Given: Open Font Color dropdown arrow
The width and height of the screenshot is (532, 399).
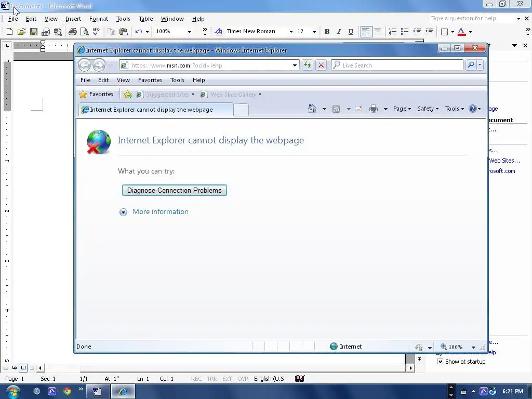Looking at the screenshot, I should point(470,32).
